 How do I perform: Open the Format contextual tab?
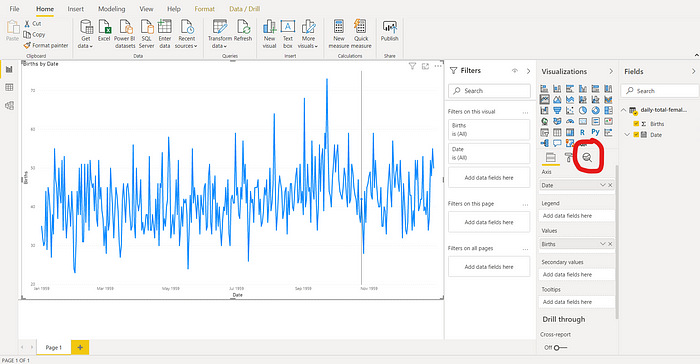coord(204,9)
